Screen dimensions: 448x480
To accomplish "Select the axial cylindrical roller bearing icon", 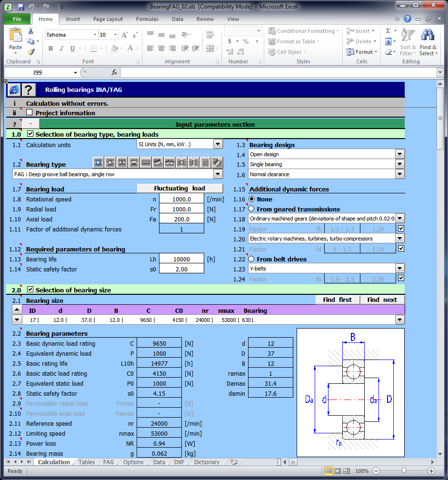I will pyautogui.click(x=194, y=162).
